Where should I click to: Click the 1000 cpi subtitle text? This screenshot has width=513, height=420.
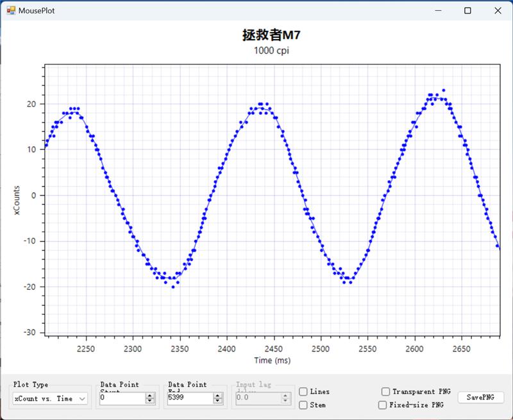coord(271,51)
